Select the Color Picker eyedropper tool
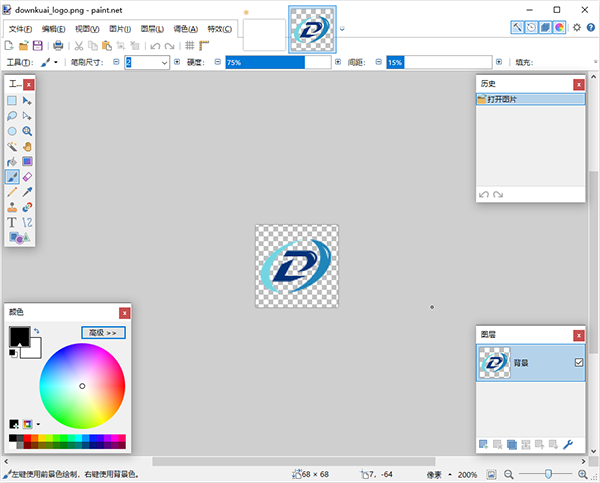 (27, 192)
